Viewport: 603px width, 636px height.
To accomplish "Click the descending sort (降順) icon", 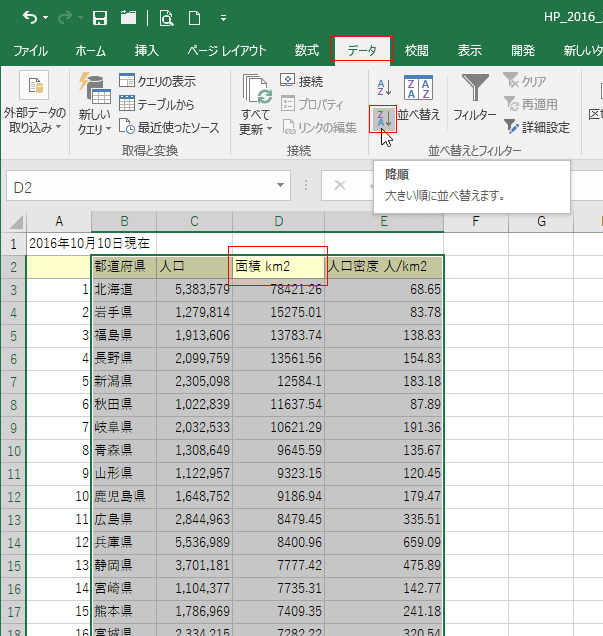I will [x=382, y=117].
